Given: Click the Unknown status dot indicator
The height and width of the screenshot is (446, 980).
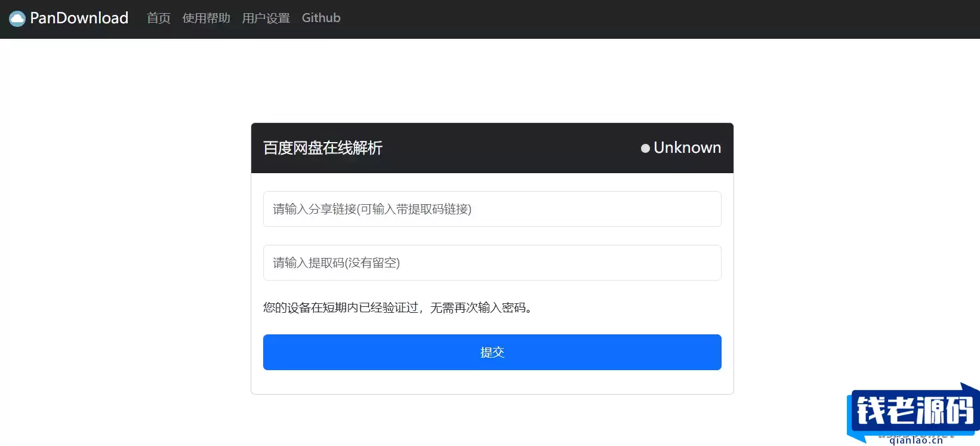Looking at the screenshot, I should coord(645,148).
